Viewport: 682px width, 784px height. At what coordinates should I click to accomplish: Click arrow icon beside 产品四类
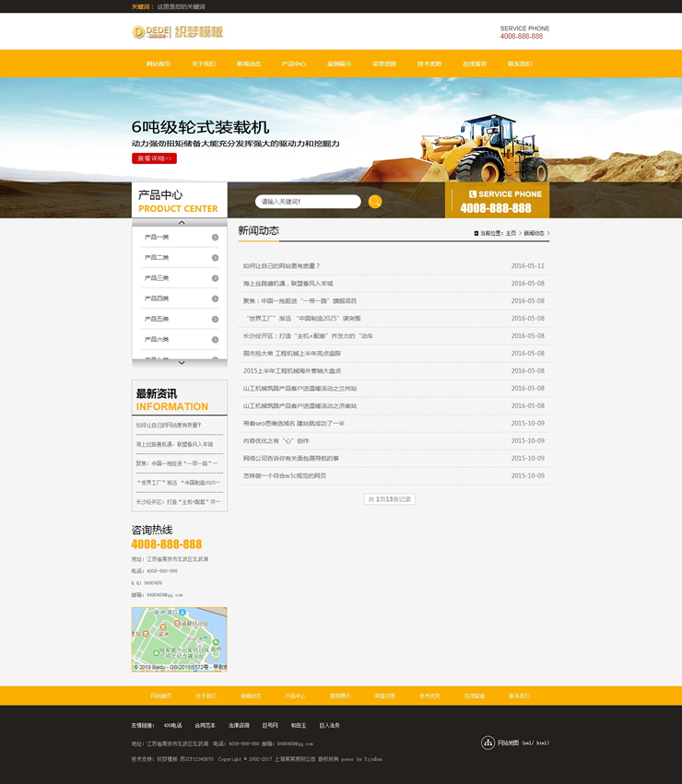[215, 298]
